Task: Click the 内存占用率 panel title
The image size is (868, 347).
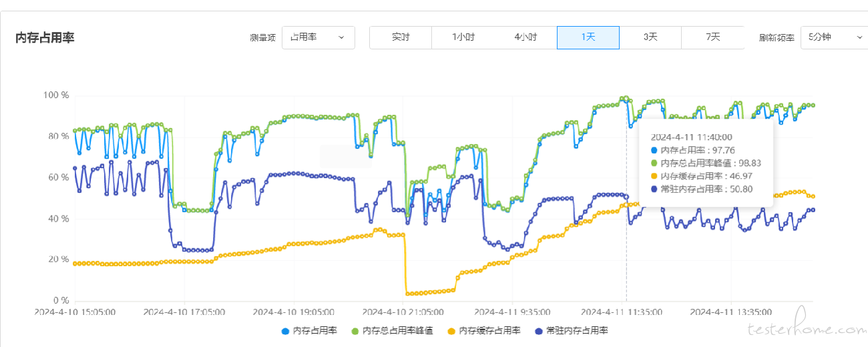Action: click(x=45, y=38)
